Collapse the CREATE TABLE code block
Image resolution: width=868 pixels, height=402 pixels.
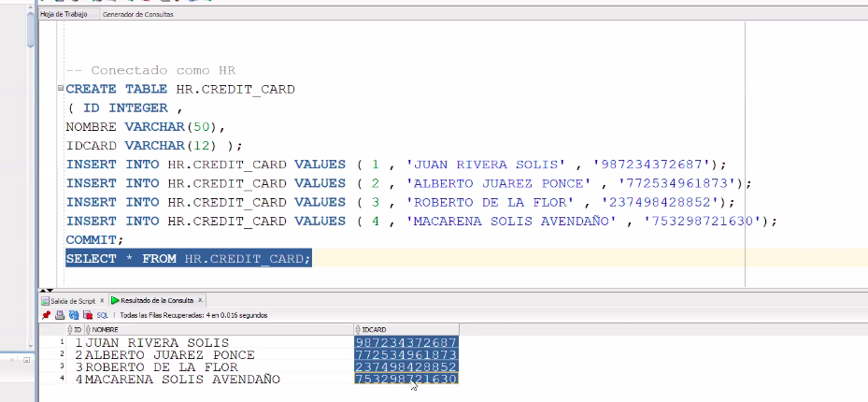[x=60, y=90]
